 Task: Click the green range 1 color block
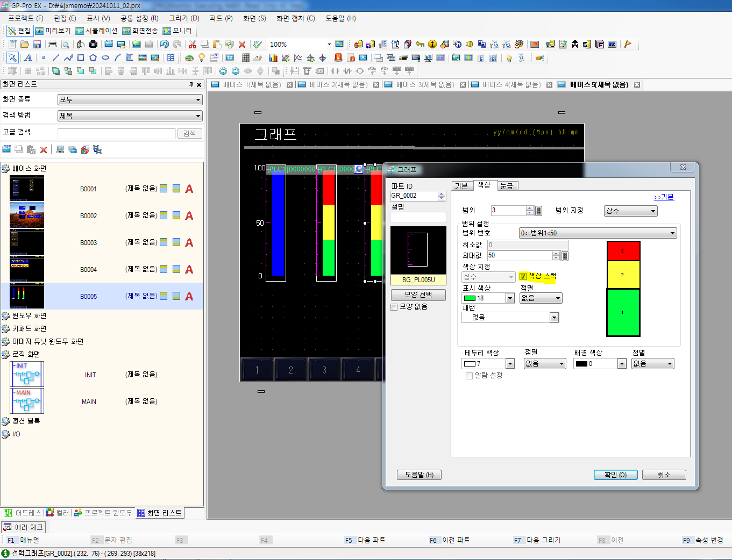coord(623,312)
